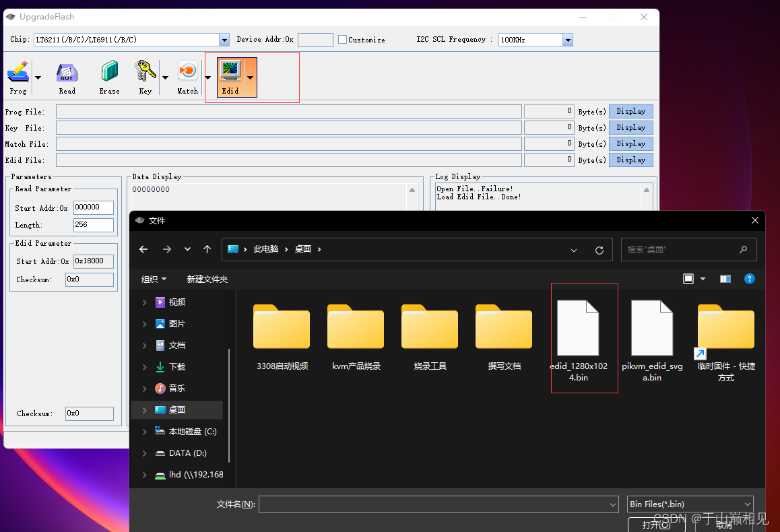The image size is (780, 532).
Task: Click Display button for Prog File
Action: pos(630,111)
